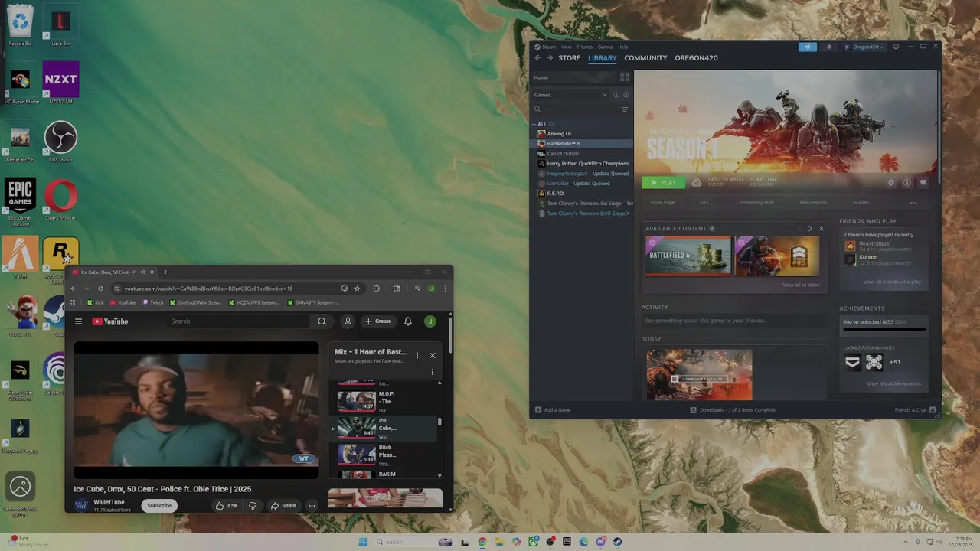
Task: Open YouTube notifications bell
Action: coord(408,321)
